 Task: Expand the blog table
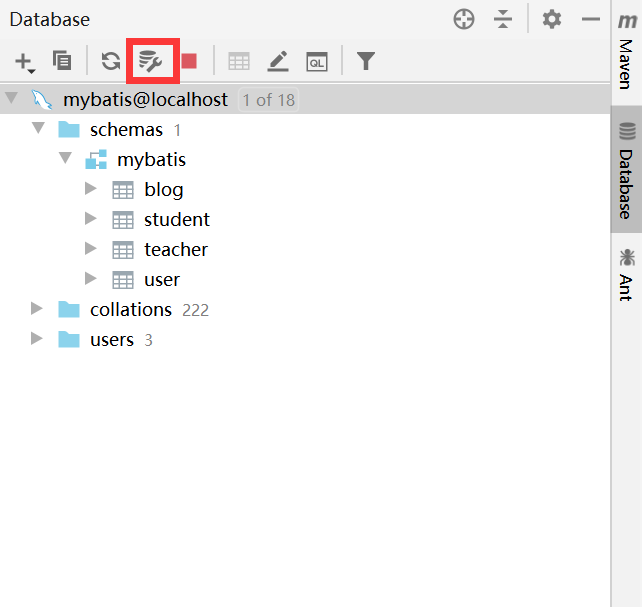(x=90, y=189)
